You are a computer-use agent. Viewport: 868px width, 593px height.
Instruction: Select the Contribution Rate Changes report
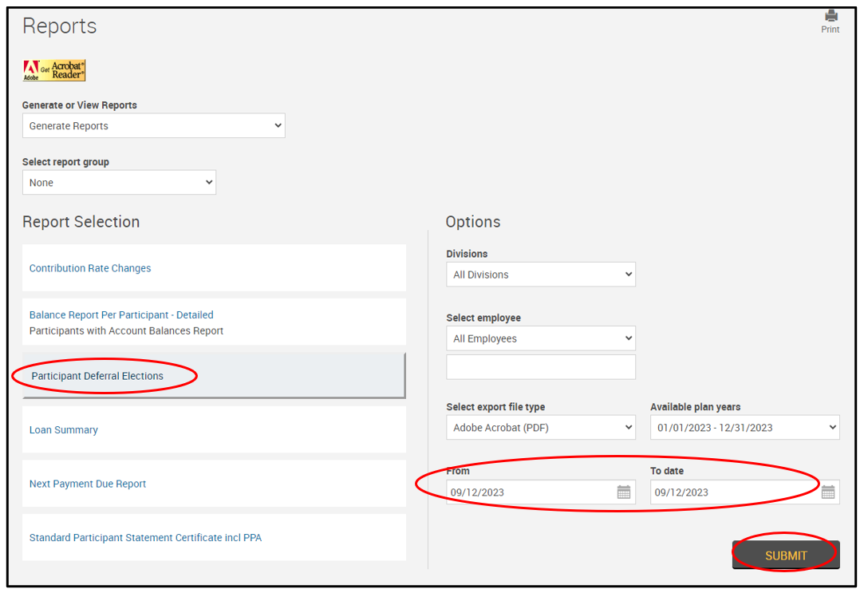pos(90,268)
